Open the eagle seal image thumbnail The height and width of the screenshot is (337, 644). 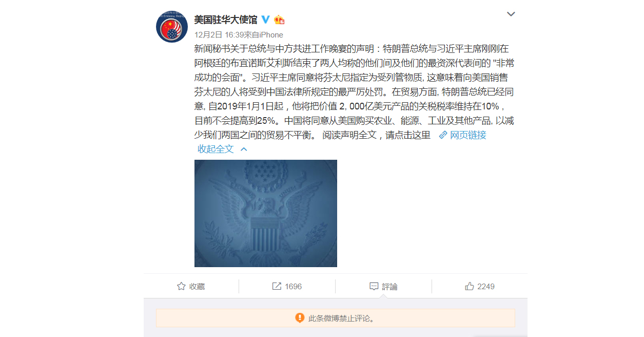click(266, 213)
